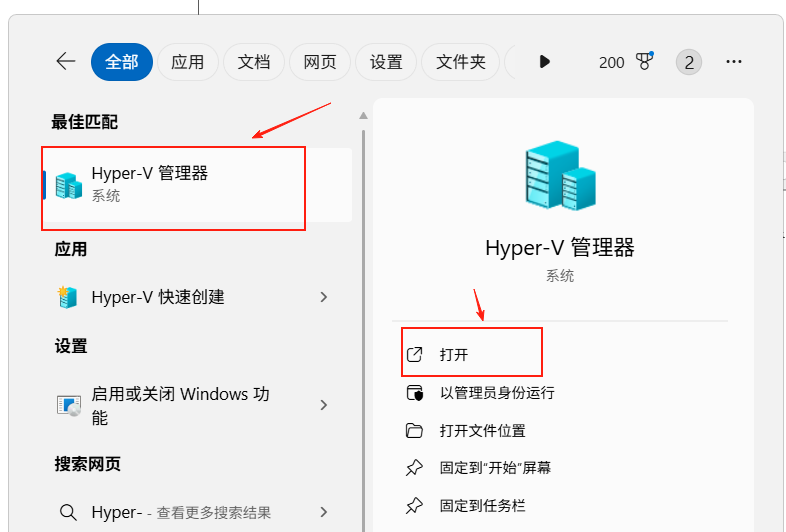Click the pin icon for 固定到"开始"屏幕
This screenshot has height=532, width=786.
coord(414,468)
